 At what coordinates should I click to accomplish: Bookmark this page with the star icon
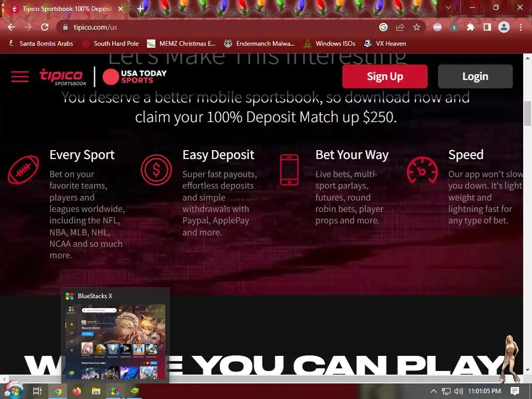417,27
